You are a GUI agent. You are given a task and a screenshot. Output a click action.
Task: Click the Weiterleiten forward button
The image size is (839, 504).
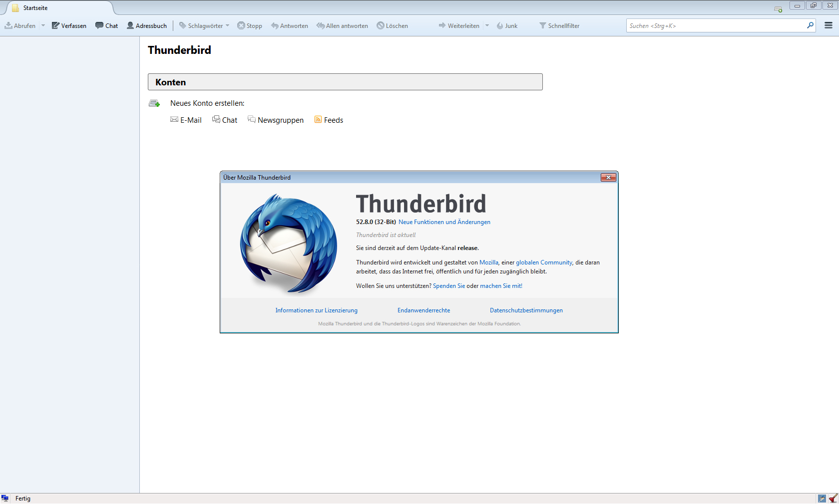pos(459,26)
